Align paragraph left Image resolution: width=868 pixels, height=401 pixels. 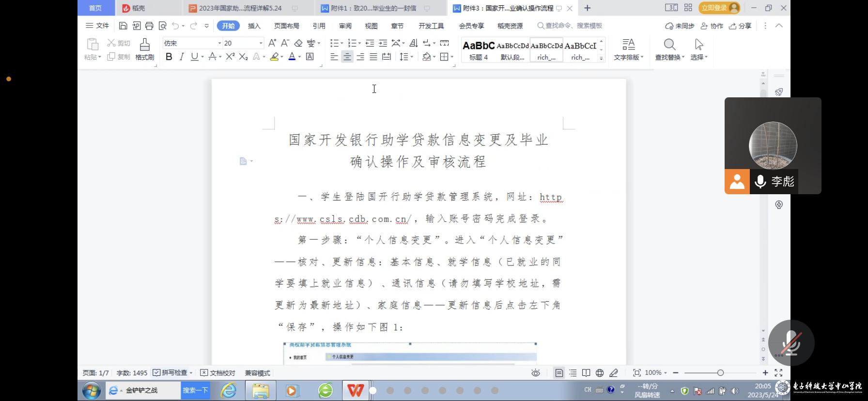coord(334,57)
